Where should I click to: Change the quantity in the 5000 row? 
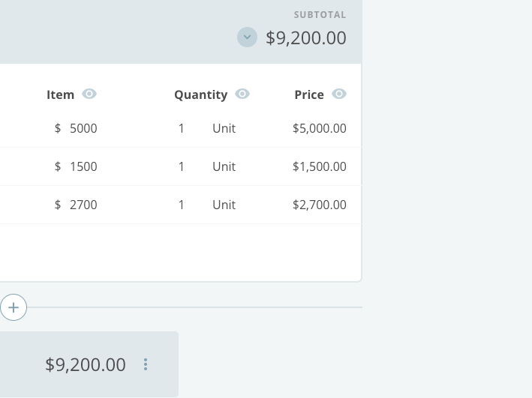(182, 128)
